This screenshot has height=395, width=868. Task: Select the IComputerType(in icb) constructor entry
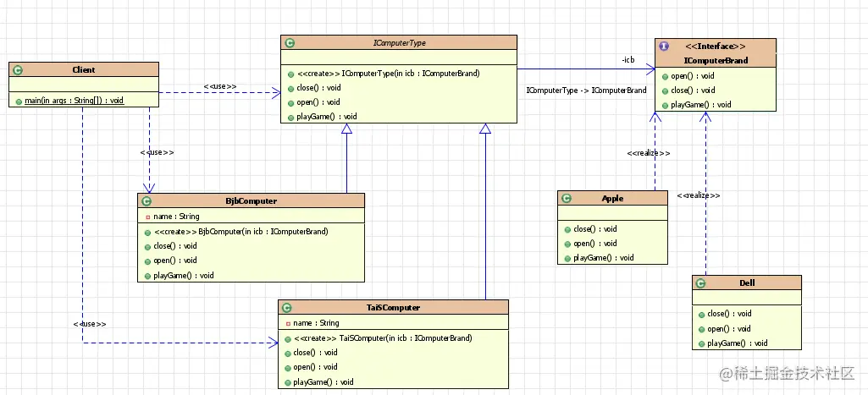389,74
